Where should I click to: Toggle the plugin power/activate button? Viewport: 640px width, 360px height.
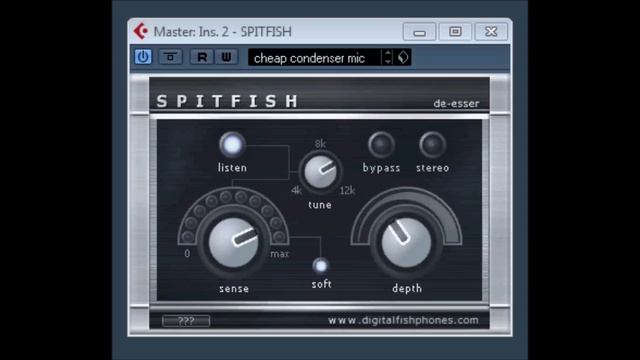pyautogui.click(x=143, y=57)
